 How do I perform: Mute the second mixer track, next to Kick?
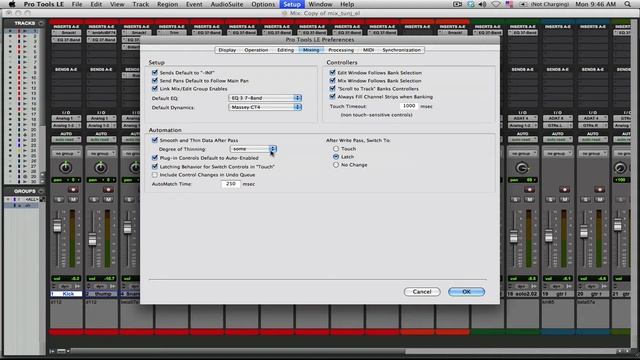point(108,200)
